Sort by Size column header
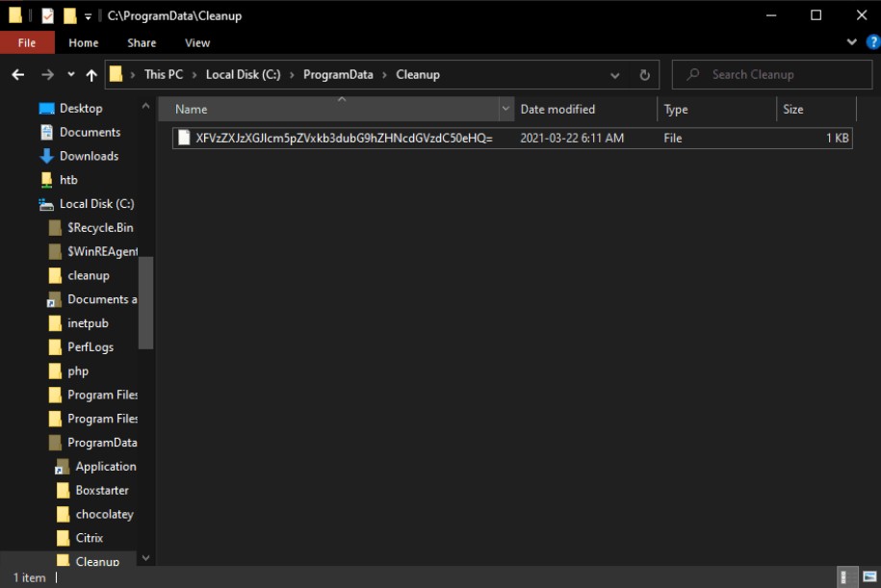The width and height of the screenshot is (881, 588). coord(816,109)
